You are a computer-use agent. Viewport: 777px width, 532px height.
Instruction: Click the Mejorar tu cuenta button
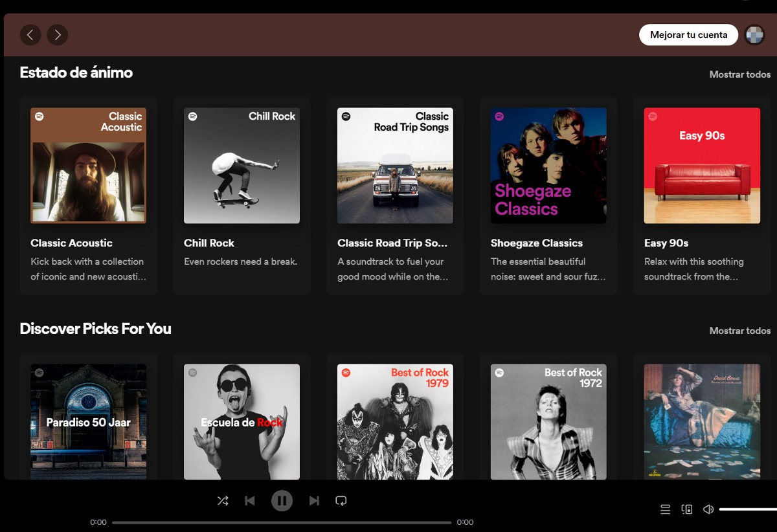click(x=688, y=35)
